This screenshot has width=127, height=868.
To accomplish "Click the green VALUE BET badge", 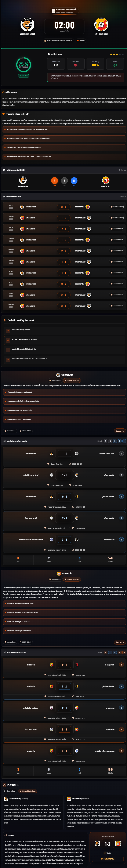I will pos(24,76).
